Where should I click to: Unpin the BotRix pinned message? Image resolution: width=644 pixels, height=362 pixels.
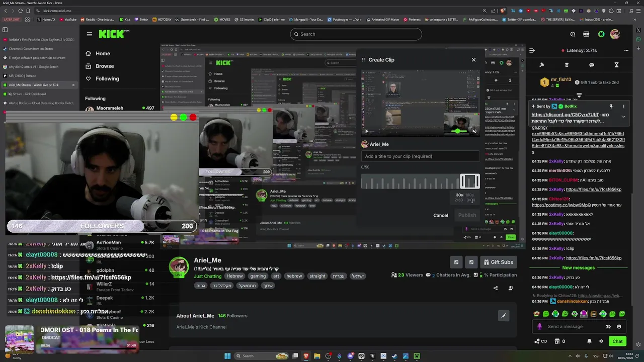(611, 107)
